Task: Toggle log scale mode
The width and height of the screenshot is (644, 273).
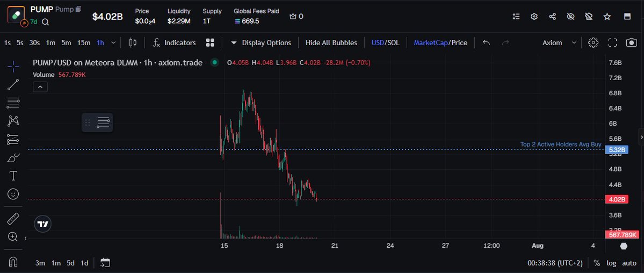Action: (x=612, y=263)
